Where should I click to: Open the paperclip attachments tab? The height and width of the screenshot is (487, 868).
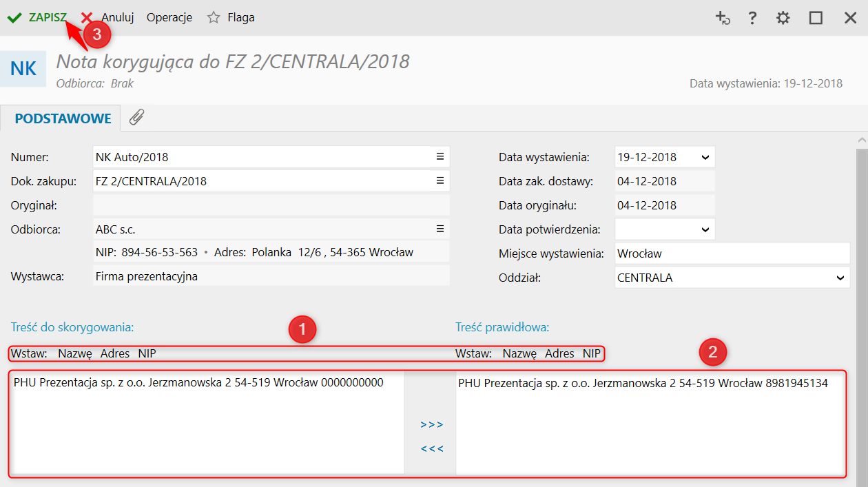point(137,118)
